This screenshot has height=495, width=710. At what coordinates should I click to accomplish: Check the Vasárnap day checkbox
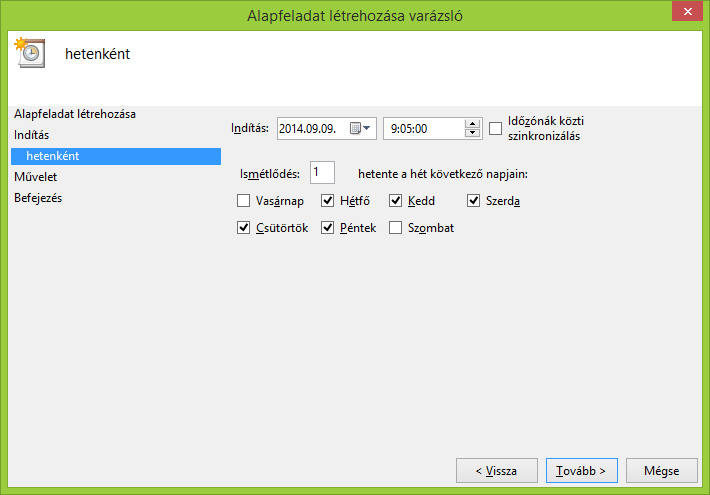point(244,201)
